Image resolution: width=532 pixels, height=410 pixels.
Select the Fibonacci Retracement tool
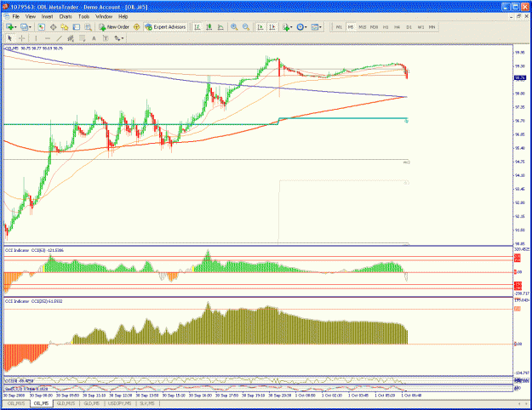pyautogui.click(x=82, y=38)
